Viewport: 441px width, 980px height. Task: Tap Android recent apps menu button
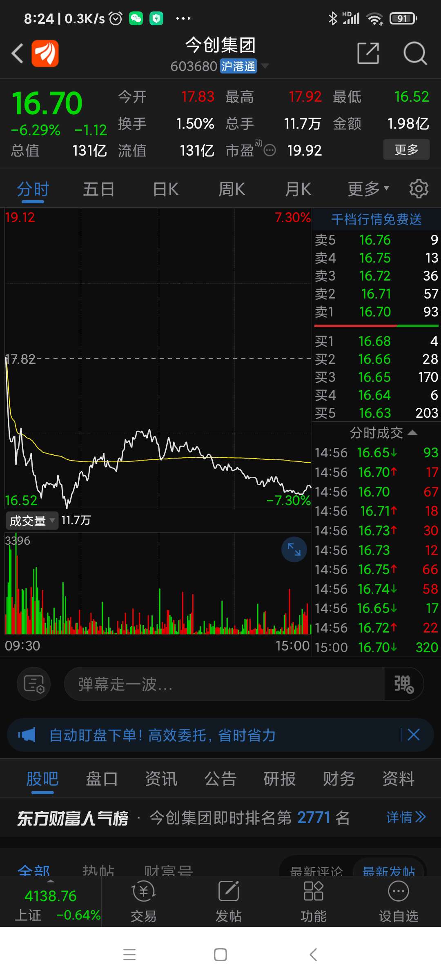tap(129, 955)
